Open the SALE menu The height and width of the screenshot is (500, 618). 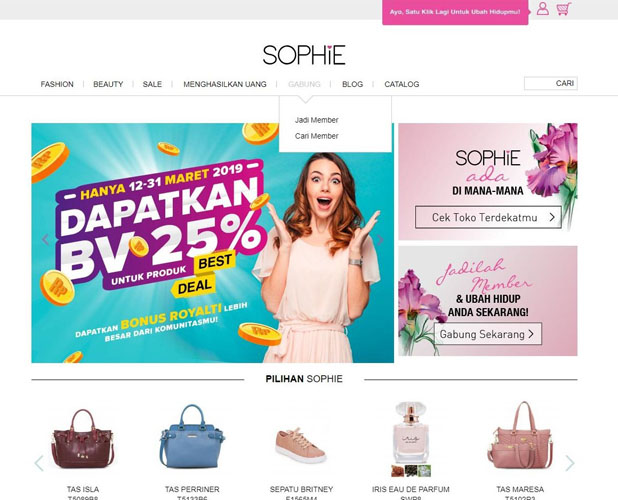click(152, 84)
